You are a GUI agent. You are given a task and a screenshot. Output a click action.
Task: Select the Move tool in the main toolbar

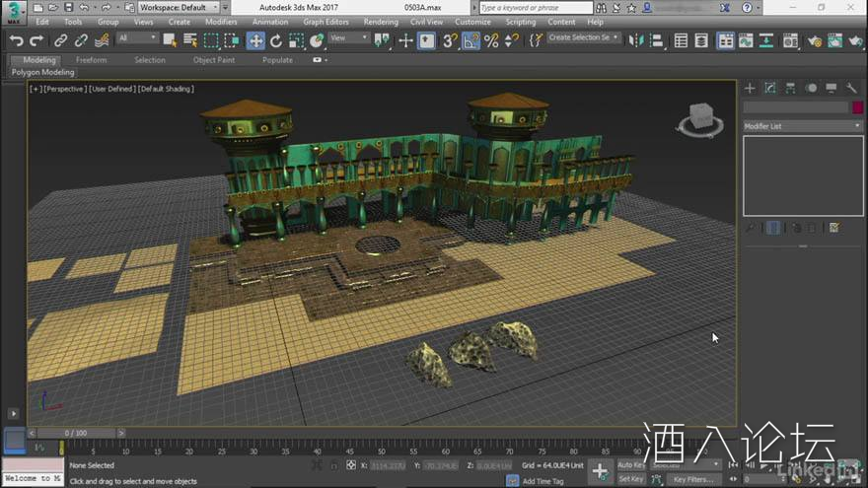coord(255,40)
